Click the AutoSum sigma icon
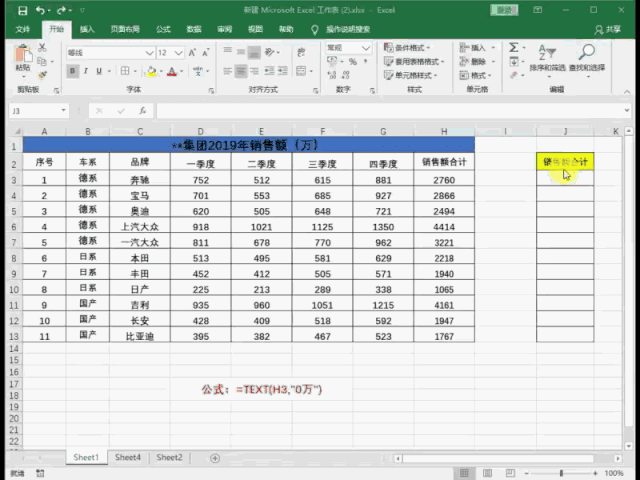Screen dimensions: 640x480 coord(514,48)
